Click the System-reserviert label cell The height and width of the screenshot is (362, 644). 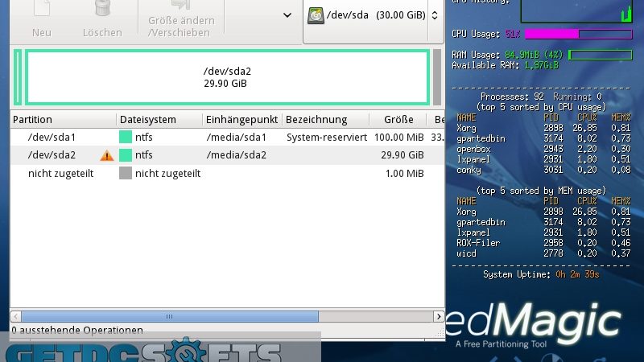click(327, 137)
